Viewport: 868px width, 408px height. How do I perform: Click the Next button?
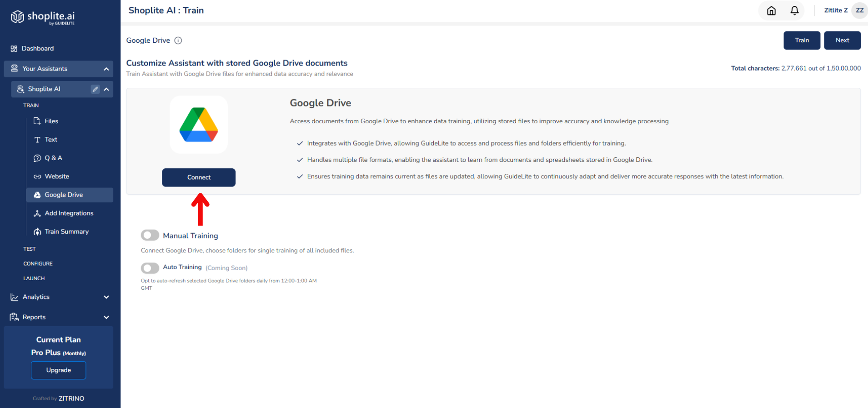tap(842, 40)
